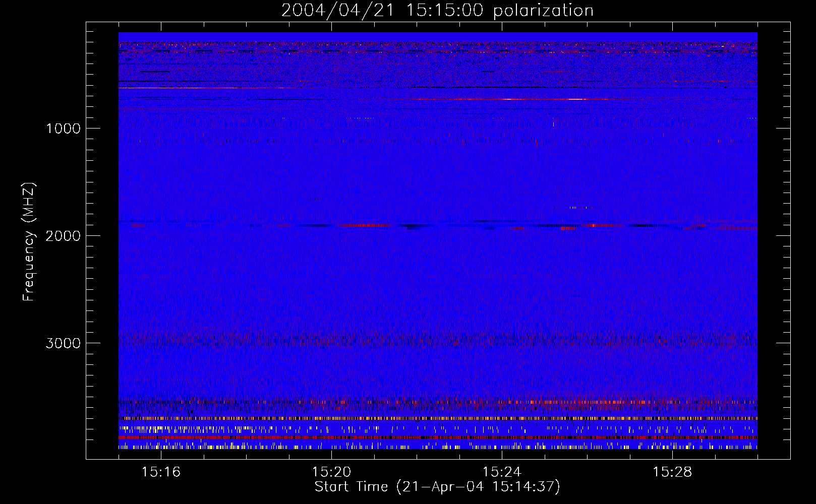
Task: Click the 2000 frequency tick label
Action: point(63,236)
